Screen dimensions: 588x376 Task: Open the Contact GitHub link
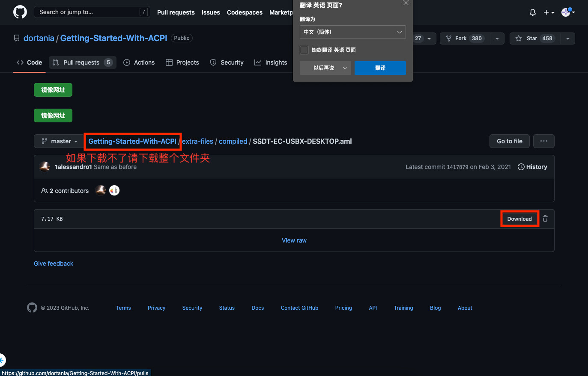pyautogui.click(x=300, y=308)
